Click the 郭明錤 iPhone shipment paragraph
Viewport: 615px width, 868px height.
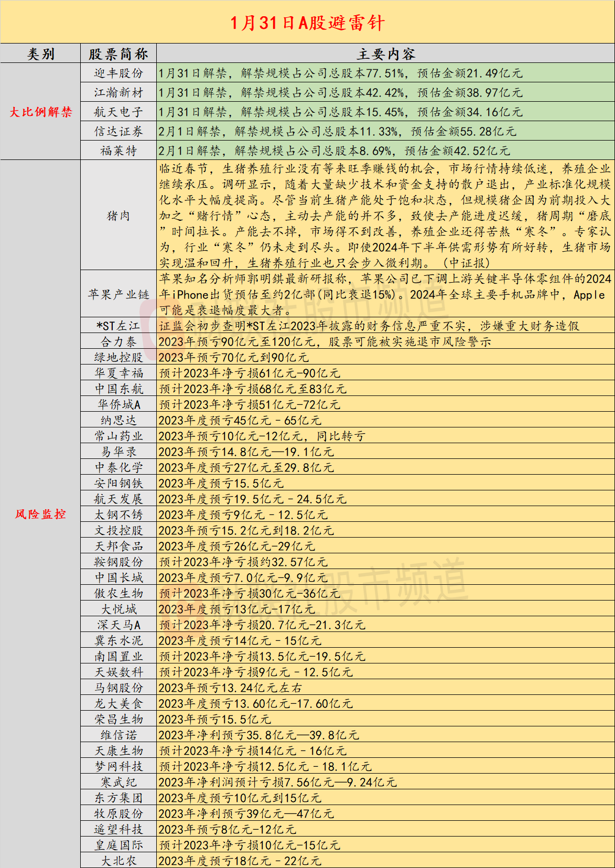[385, 294]
